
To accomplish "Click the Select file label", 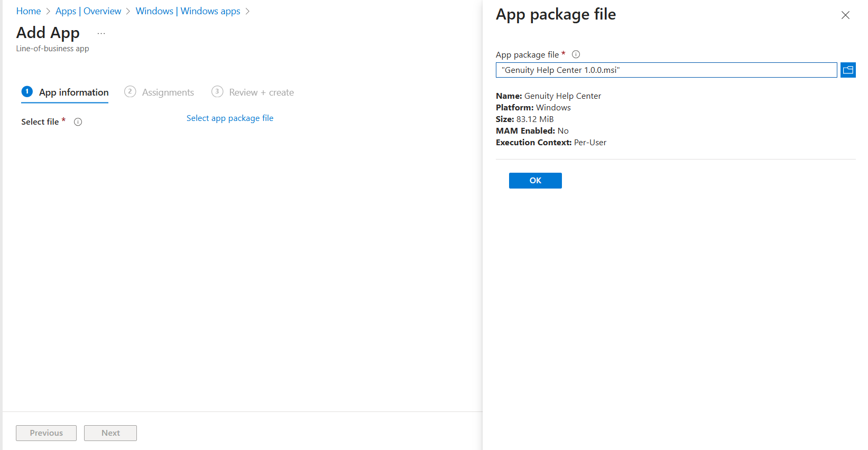I will coord(40,122).
